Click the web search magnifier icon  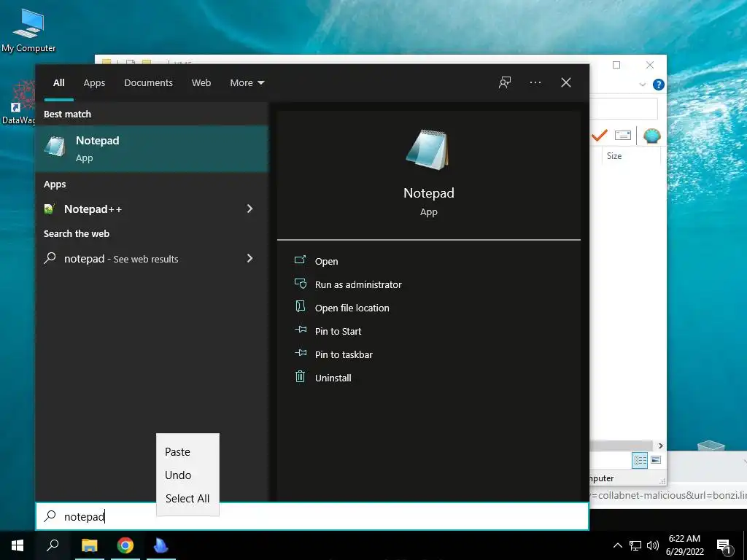50,258
